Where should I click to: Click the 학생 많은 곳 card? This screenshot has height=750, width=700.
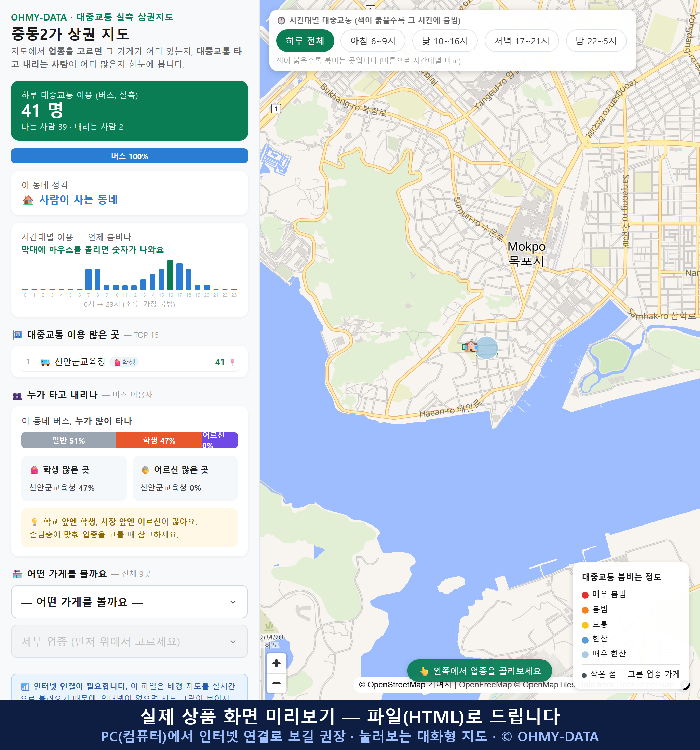click(x=74, y=478)
